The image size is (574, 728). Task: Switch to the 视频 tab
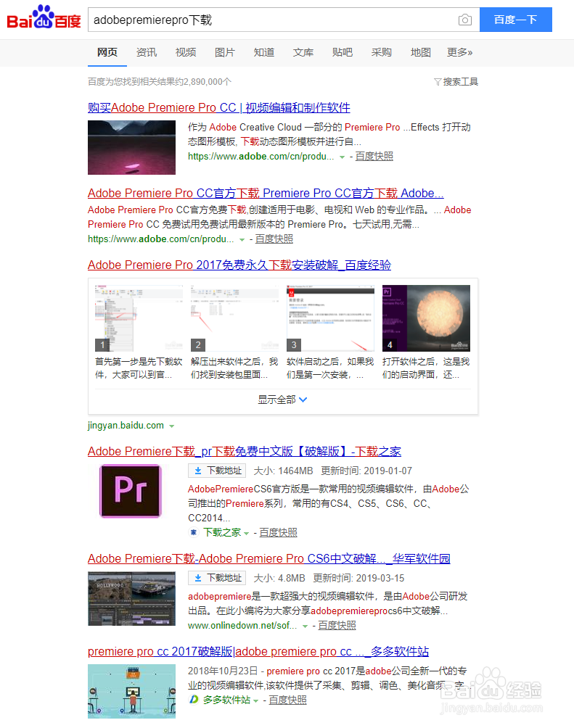click(186, 52)
